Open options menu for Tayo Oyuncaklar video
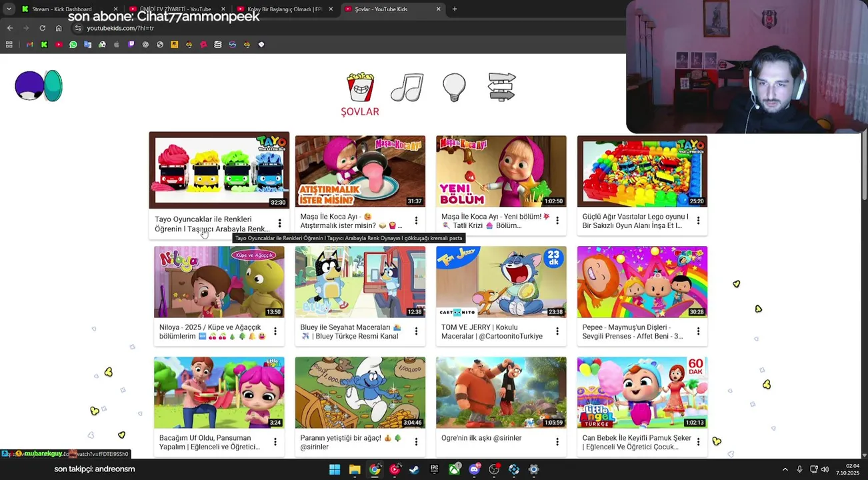Image resolution: width=868 pixels, height=480 pixels. [279, 223]
